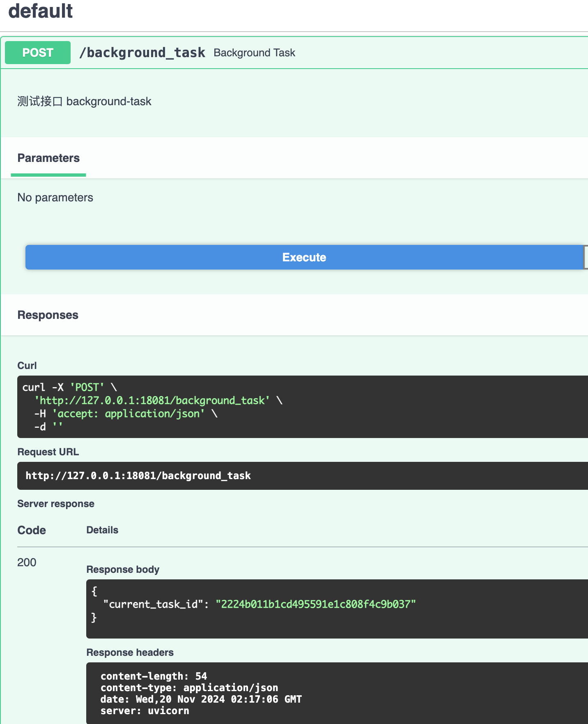Click the /background_task endpoint path
The image size is (588, 724).
[x=142, y=53]
